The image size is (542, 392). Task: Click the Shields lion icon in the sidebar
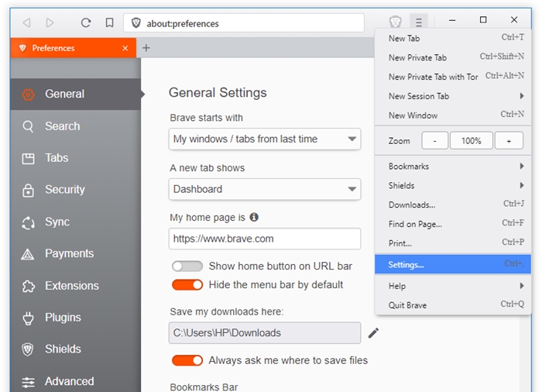[28, 349]
